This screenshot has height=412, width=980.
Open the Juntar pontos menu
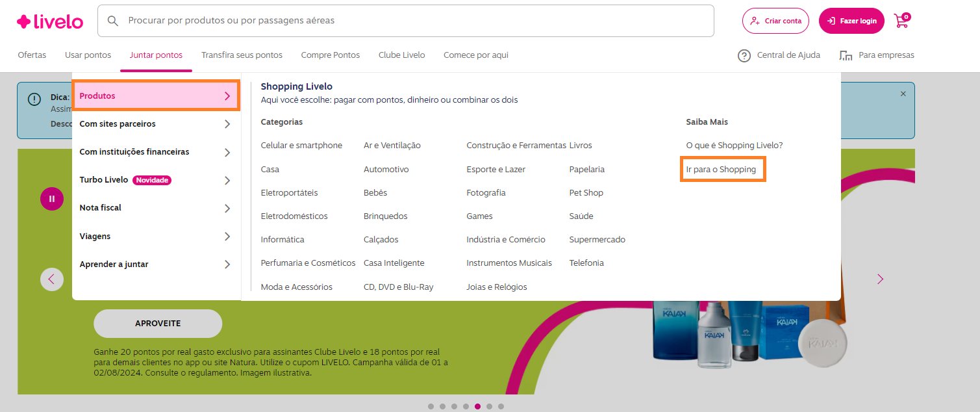[156, 55]
